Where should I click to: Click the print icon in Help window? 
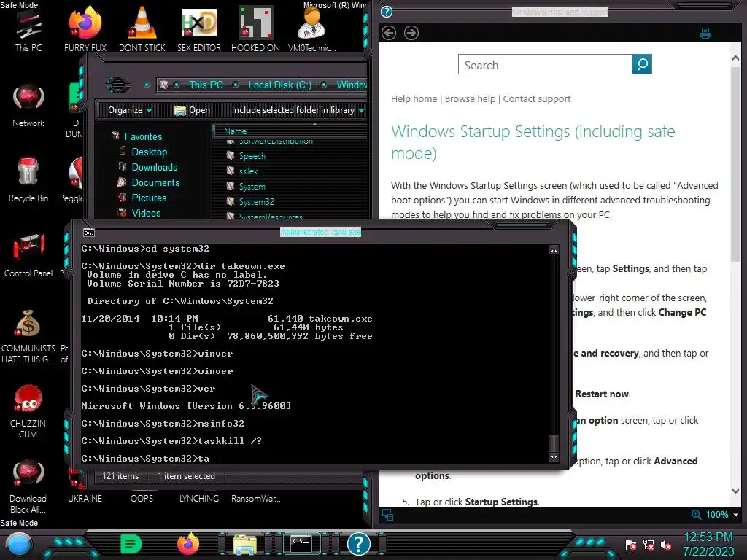click(x=705, y=34)
